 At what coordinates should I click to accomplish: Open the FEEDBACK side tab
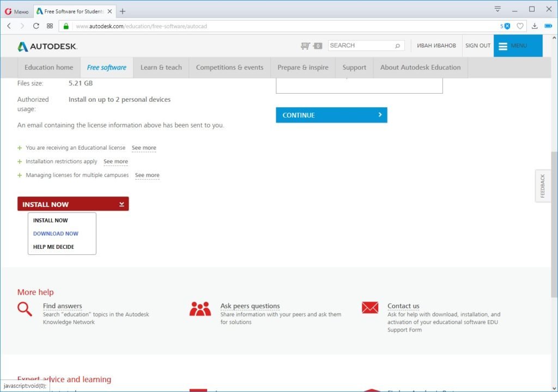click(x=542, y=186)
